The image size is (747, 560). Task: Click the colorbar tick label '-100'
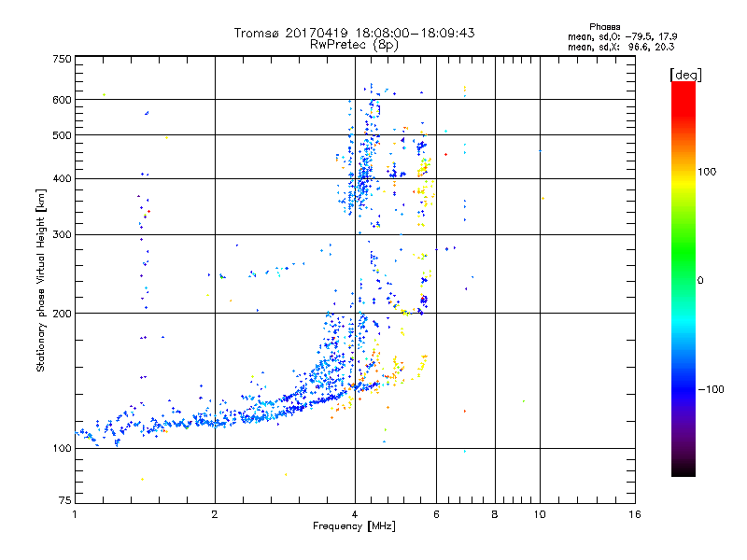712,389
